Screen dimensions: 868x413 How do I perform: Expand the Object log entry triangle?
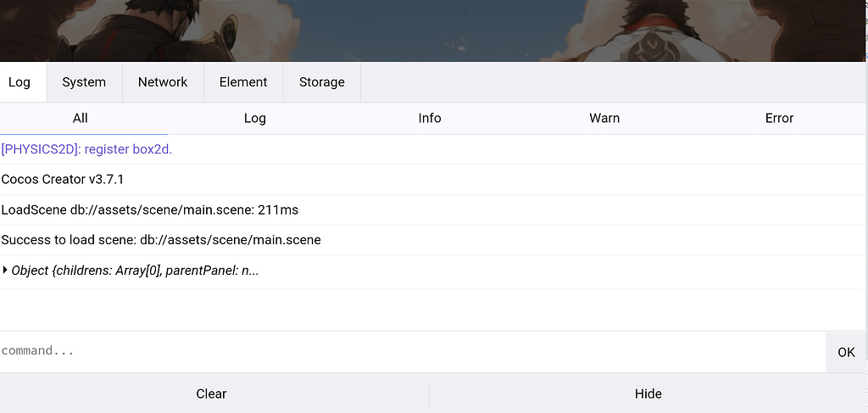pyautogui.click(x=5, y=271)
